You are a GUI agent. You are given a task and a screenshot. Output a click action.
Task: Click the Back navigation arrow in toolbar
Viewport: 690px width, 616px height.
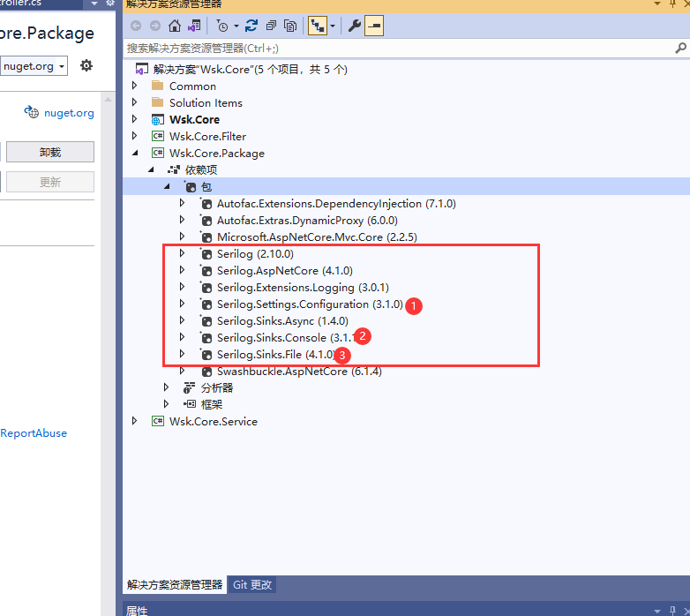[x=136, y=26]
